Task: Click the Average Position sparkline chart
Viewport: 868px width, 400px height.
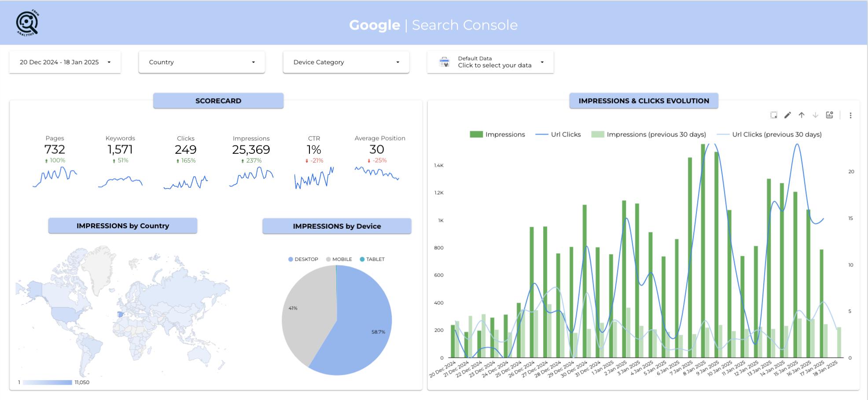Action: 377,173
